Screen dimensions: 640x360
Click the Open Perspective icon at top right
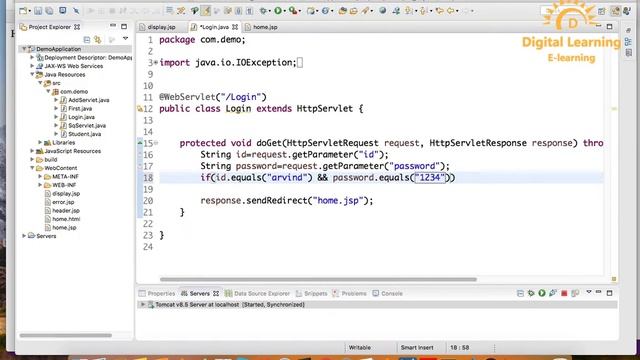coord(602,11)
